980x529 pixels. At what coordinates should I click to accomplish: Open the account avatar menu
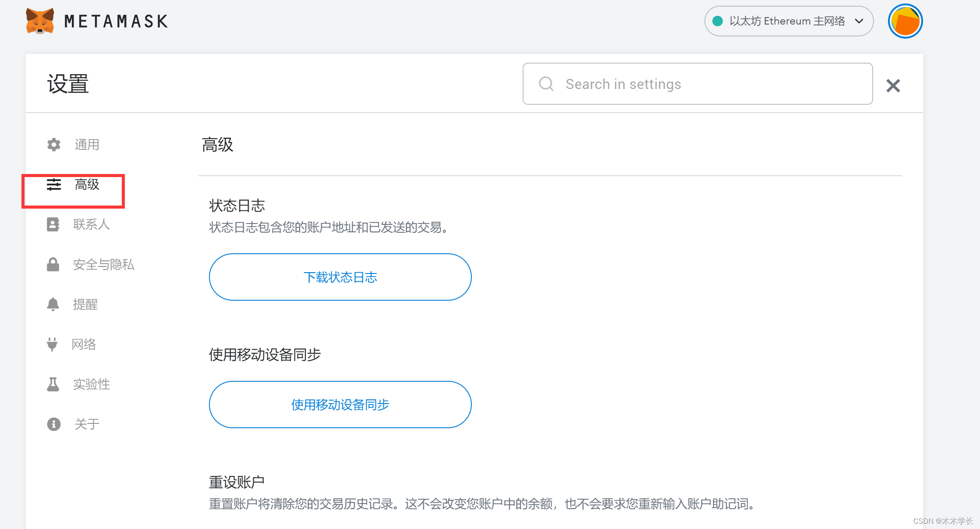point(905,21)
